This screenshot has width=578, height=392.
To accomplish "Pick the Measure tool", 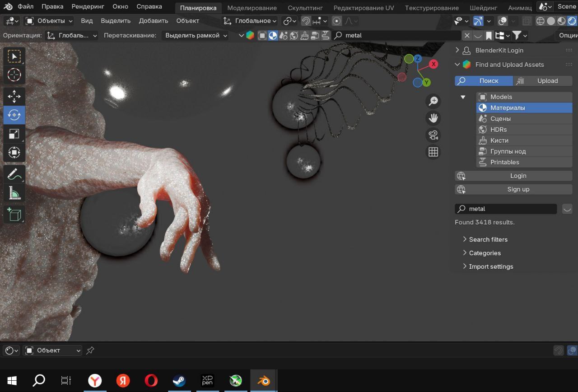I will click(x=14, y=193).
